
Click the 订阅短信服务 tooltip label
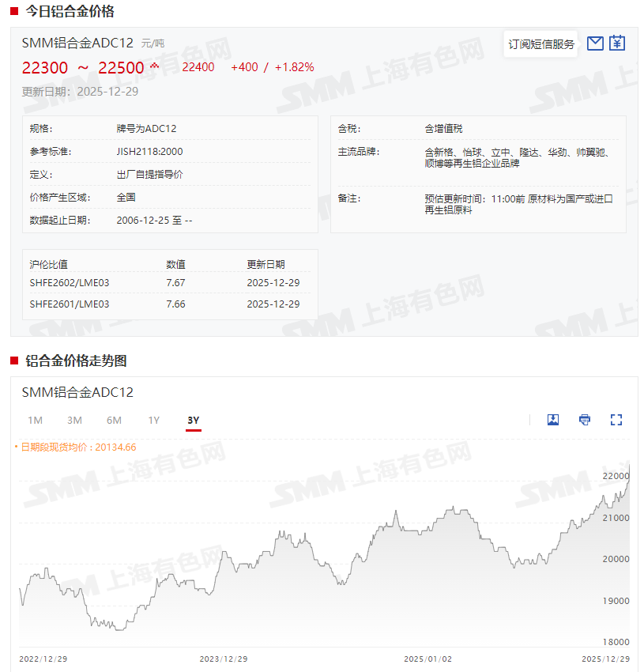pos(541,44)
